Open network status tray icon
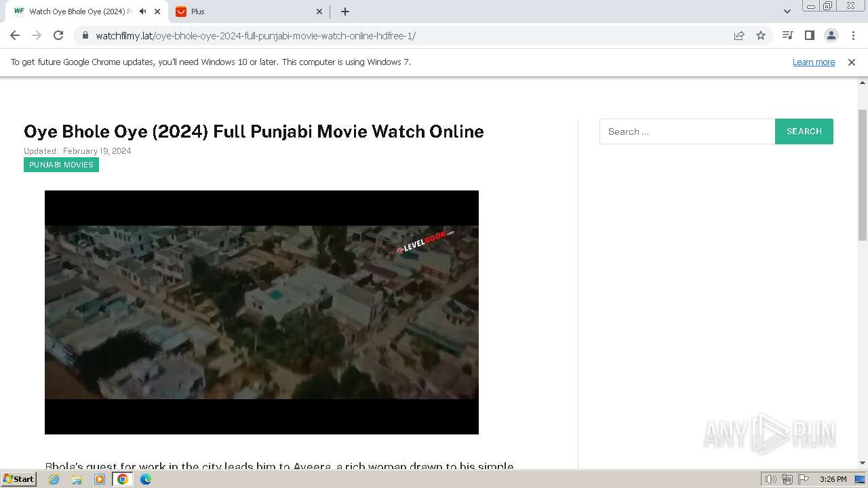 point(787,479)
